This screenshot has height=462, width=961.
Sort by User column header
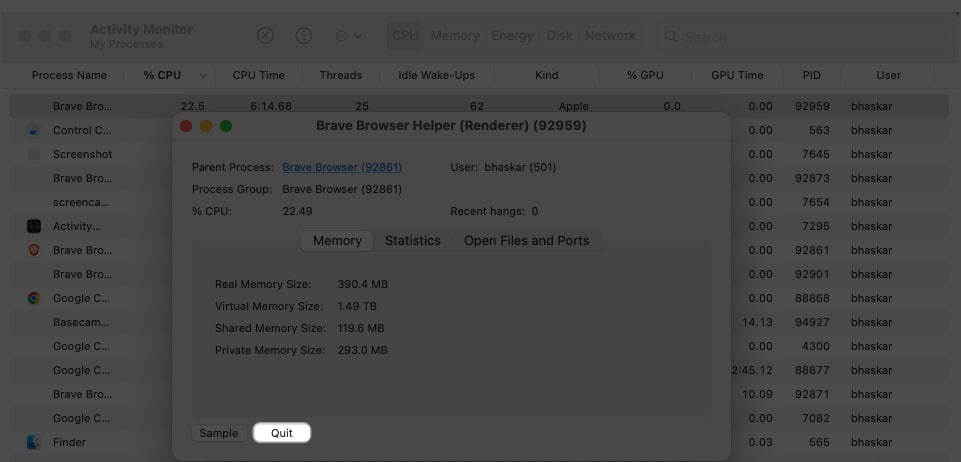(x=888, y=75)
